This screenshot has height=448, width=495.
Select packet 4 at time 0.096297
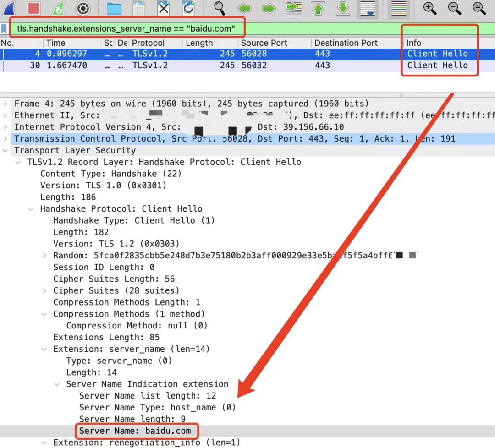tap(247, 54)
